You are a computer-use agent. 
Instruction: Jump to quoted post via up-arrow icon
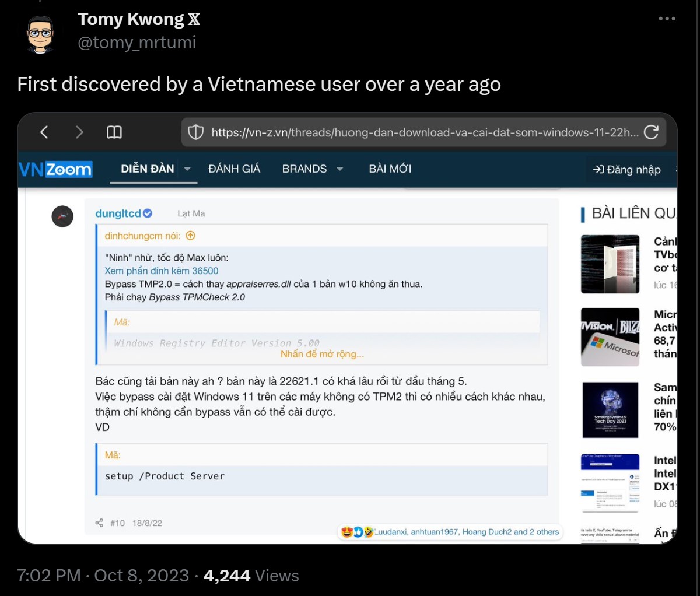pyautogui.click(x=190, y=236)
